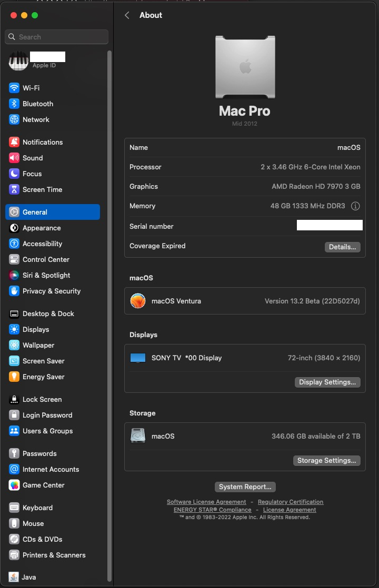Click the Search field
The width and height of the screenshot is (379, 588).
tap(57, 37)
